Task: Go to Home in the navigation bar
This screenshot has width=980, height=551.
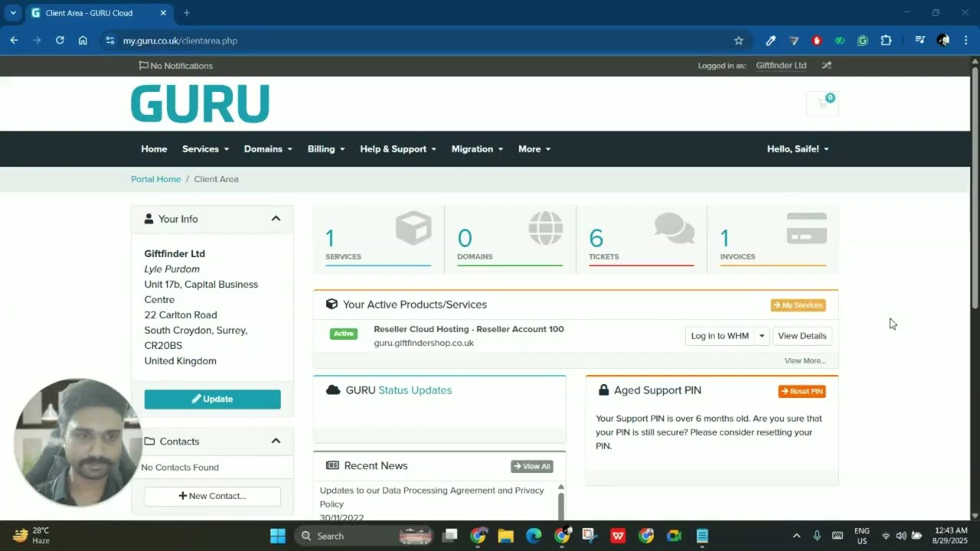Action: (154, 149)
